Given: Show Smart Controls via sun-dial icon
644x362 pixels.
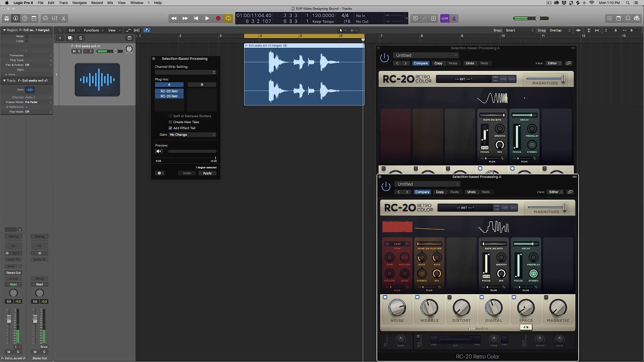Looking at the screenshot, I should pos(45,19).
